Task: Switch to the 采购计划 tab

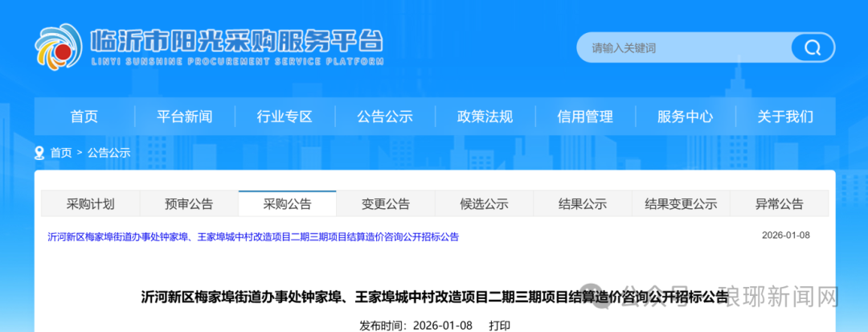Action: click(x=90, y=204)
